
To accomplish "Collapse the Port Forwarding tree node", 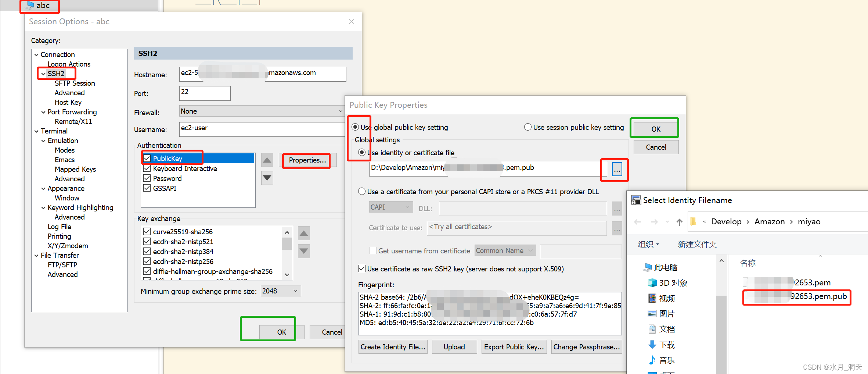I will click(43, 112).
